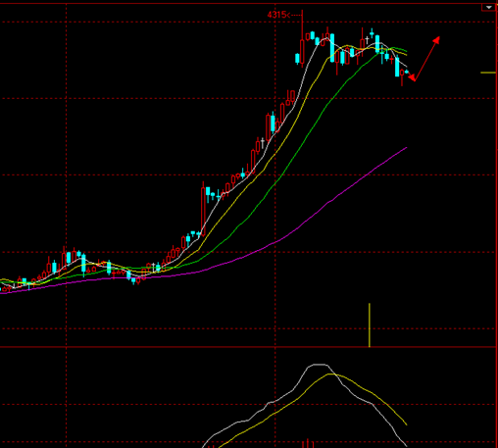Screen dimensions: 498x448
Task: Click the 4315 high price label
Action: point(276,15)
